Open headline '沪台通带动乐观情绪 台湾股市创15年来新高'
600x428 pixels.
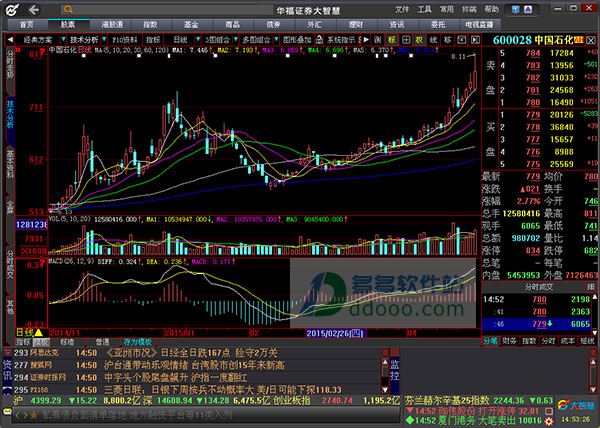pyautogui.click(x=194, y=365)
